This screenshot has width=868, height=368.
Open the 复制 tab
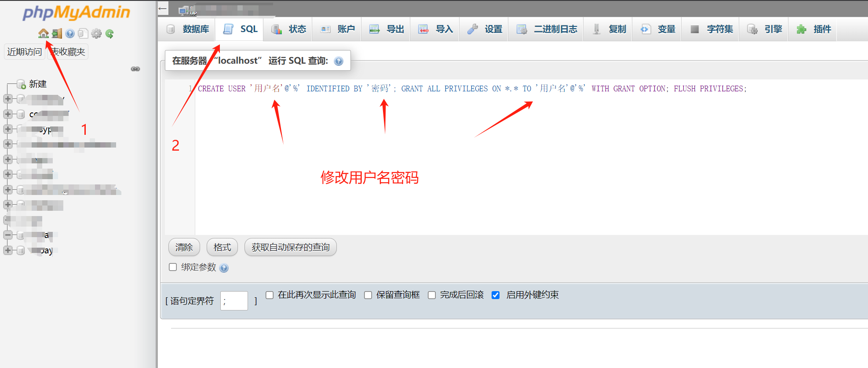coord(609,29)
